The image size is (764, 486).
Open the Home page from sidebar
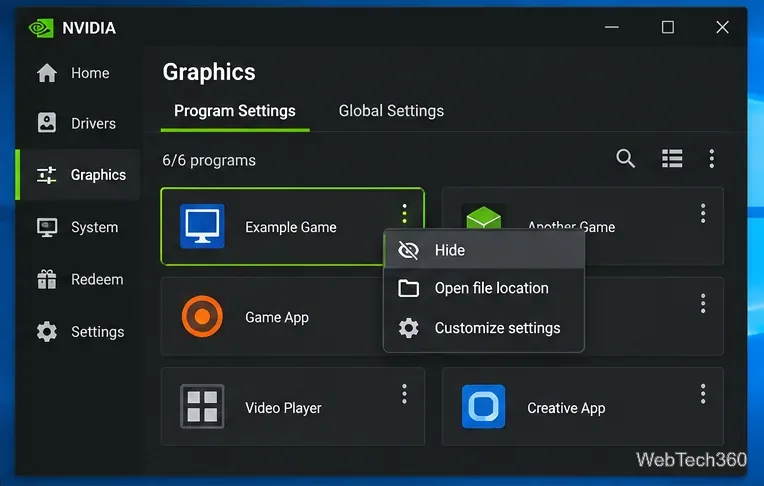pyautogui.click(x=78, y=73)
